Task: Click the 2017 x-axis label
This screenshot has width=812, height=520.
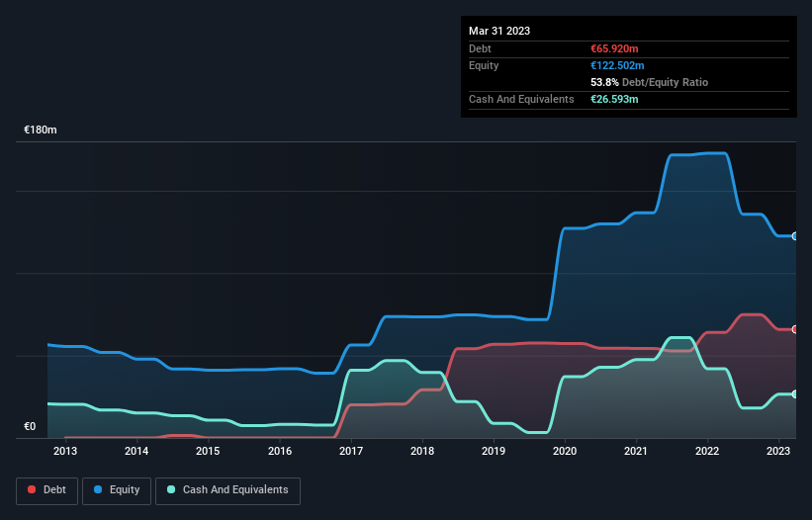Action: click(351, 451)
